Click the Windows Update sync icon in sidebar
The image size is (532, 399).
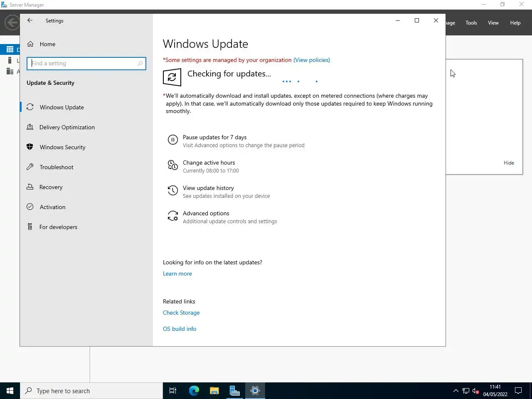30,107
